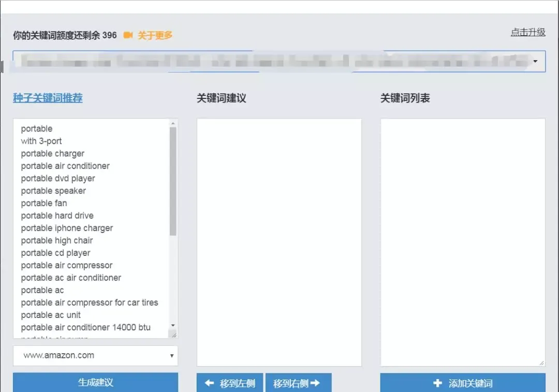The image size is (559, 392).
Task: Select 'portable air conditioner' in the list
Action: pos(65,166)
